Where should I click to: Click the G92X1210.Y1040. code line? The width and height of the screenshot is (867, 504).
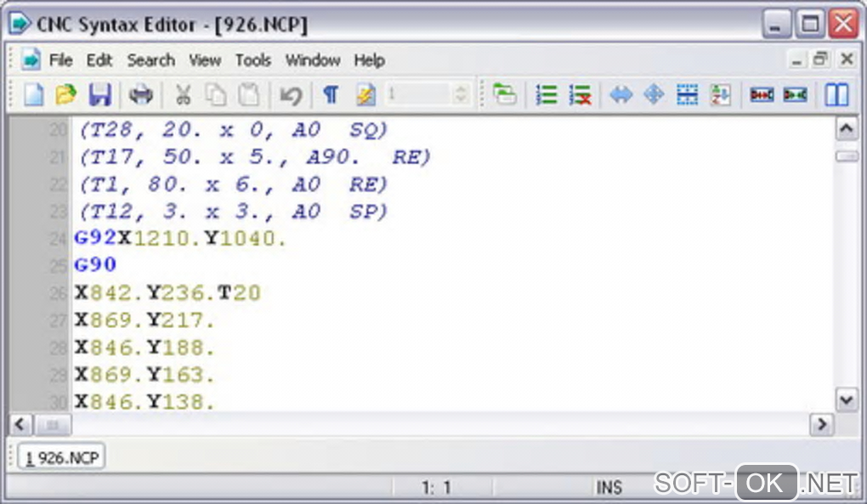click(181, 238)
